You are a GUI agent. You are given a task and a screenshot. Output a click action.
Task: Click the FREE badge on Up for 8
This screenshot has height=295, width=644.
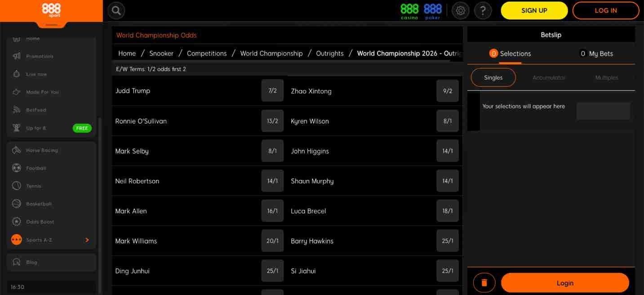(82, 128)
